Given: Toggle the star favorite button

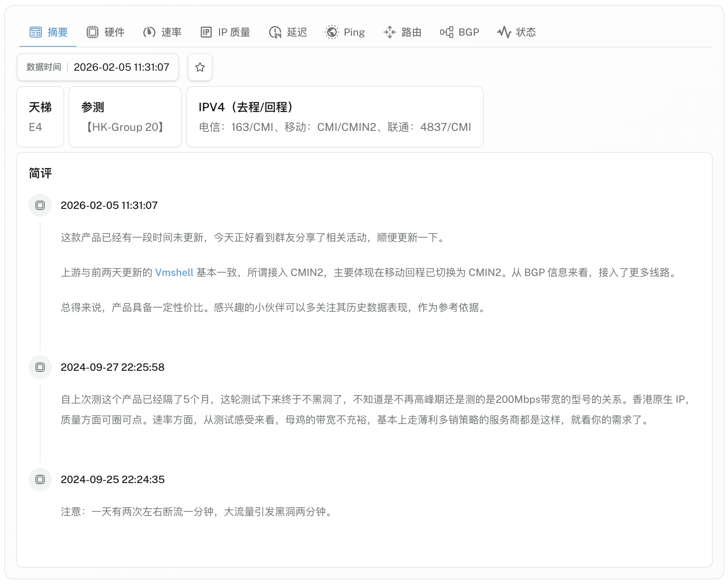Looking at the screenshot, I should pos(200,67).
